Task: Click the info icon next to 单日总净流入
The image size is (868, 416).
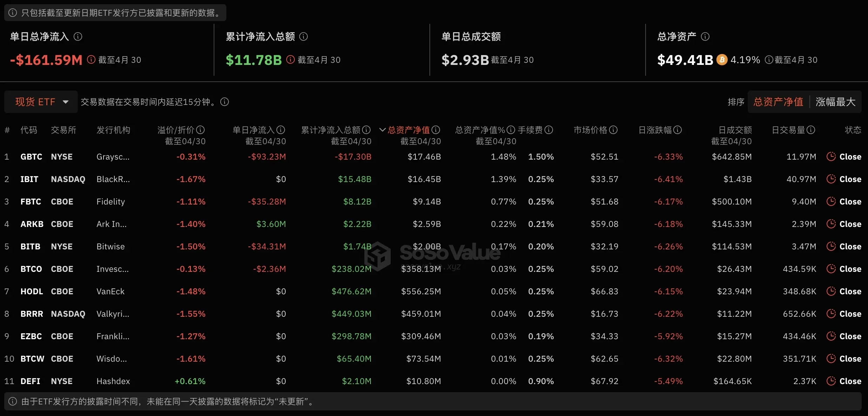Action: coord(79,36)
